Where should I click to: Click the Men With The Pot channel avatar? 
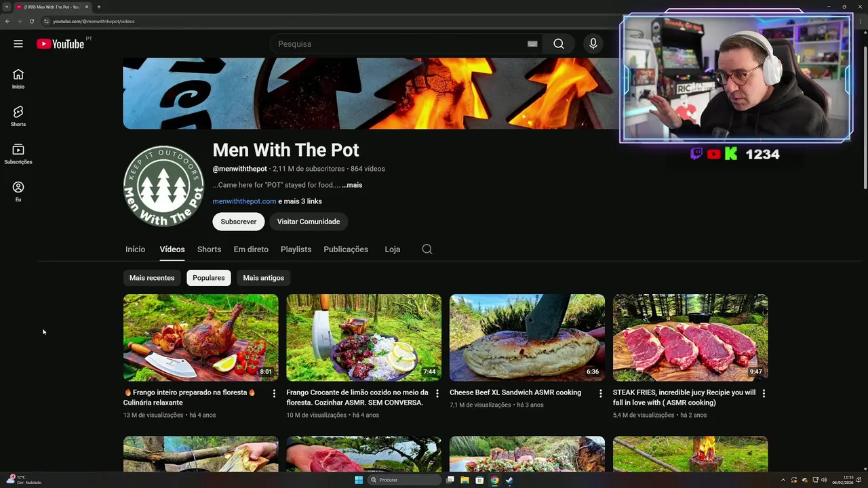tap(163, 186)
